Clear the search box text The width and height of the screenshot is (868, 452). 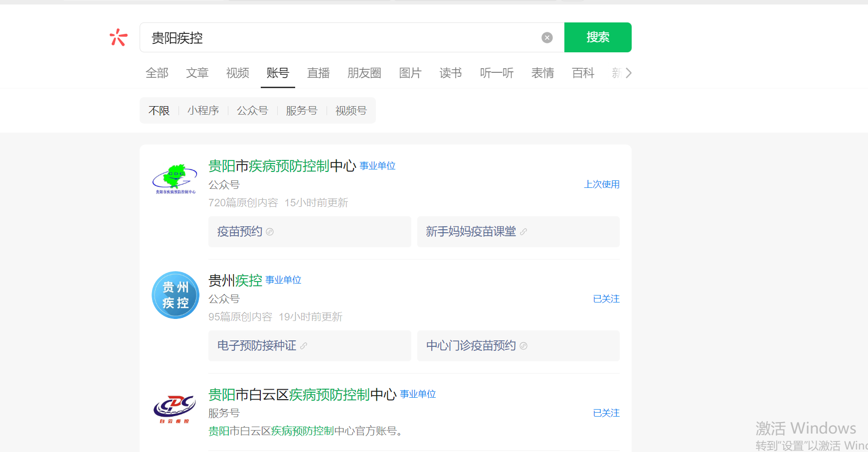coord(547,37)
